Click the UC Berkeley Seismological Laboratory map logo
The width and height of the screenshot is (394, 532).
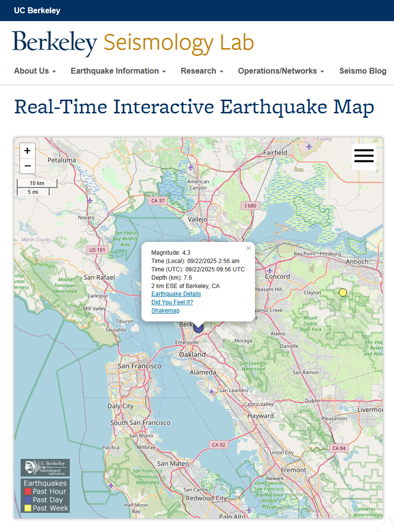coord(45,468)
